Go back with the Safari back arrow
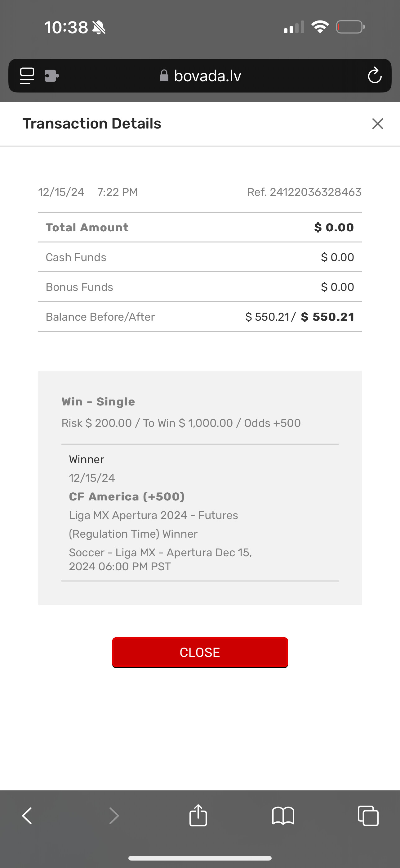This screenshot has height=868, width=400. pos(27,816)
